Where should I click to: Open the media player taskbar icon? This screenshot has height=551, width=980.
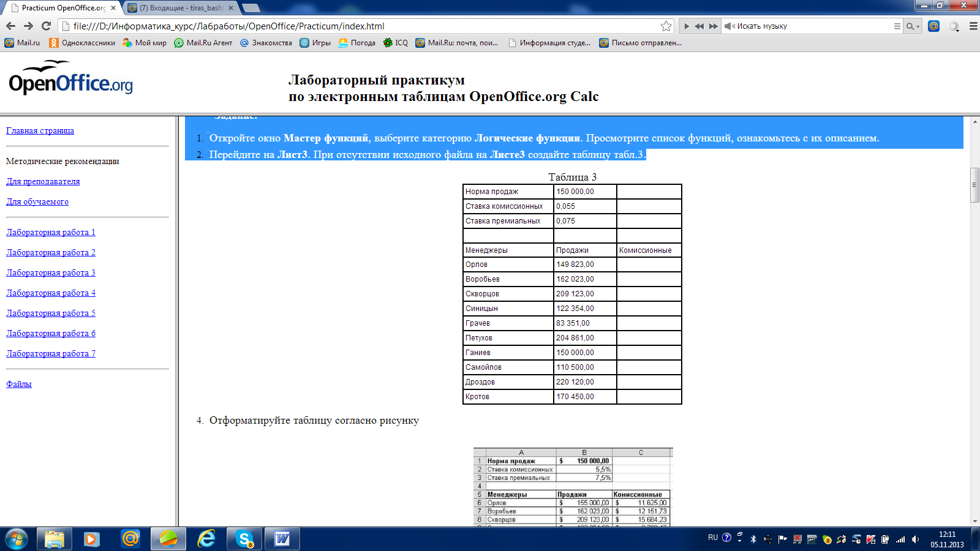[92, 539]
